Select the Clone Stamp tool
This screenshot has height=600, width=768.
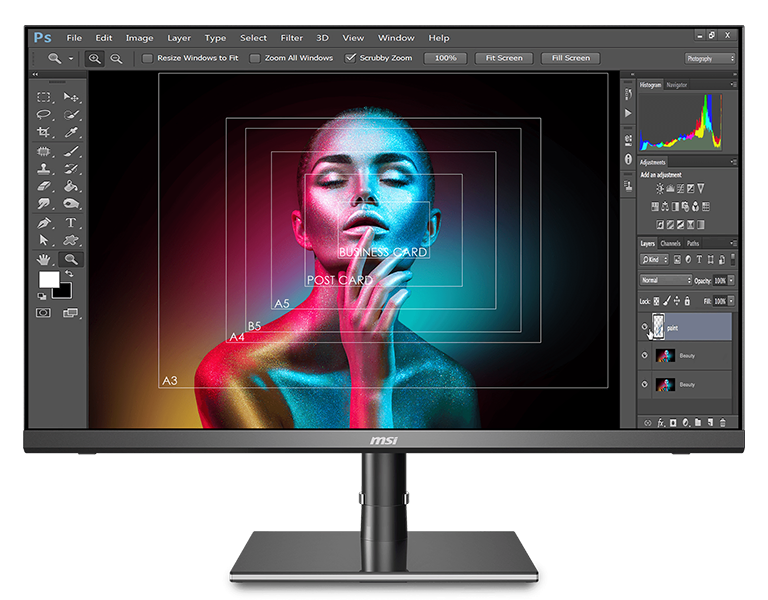(44, 169)
